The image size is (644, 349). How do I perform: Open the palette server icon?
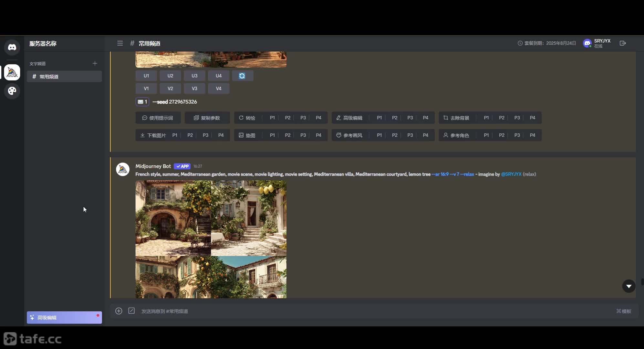(12, 91)
